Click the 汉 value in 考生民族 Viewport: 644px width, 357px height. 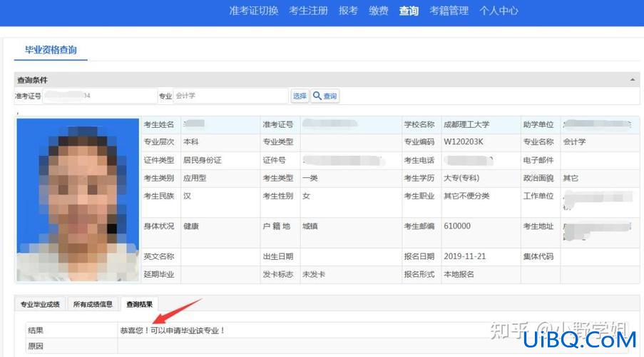click(188, 196)
